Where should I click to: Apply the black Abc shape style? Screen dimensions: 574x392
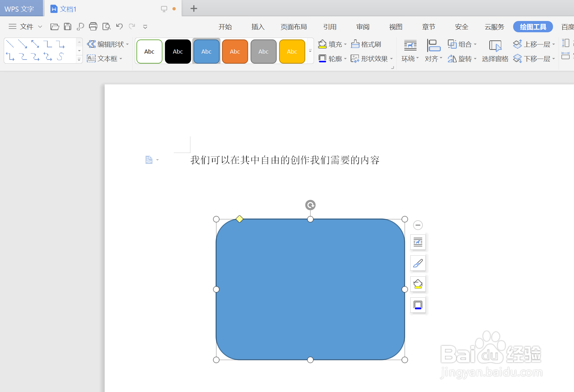tap(178, 51)
